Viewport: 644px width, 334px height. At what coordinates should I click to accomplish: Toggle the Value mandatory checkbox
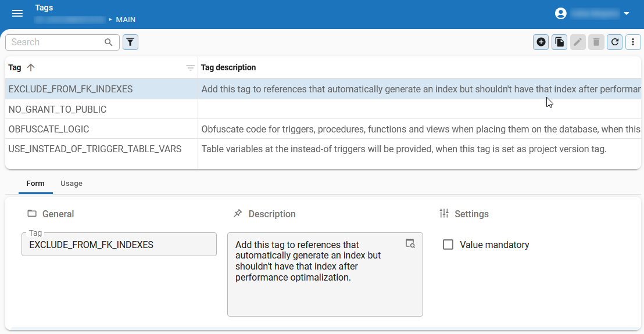tap(448, 245)
